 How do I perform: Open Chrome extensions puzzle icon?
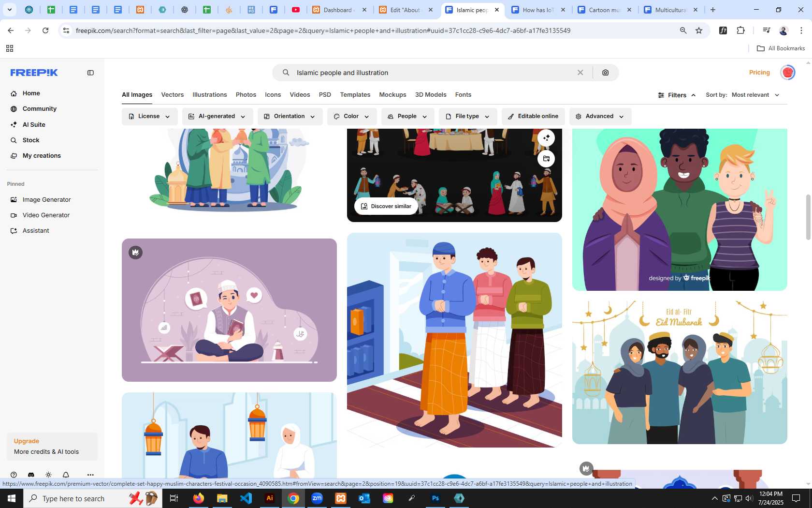[x=741, y=30]
